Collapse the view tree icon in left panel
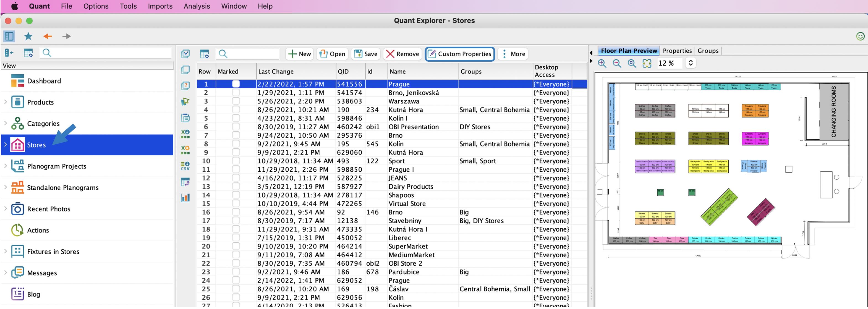 tap(9, 53)
